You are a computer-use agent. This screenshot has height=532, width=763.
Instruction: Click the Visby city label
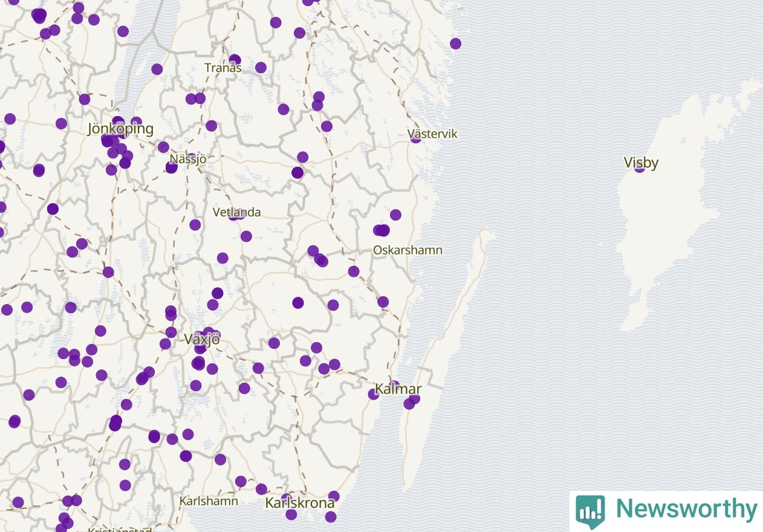coord(641,162)
